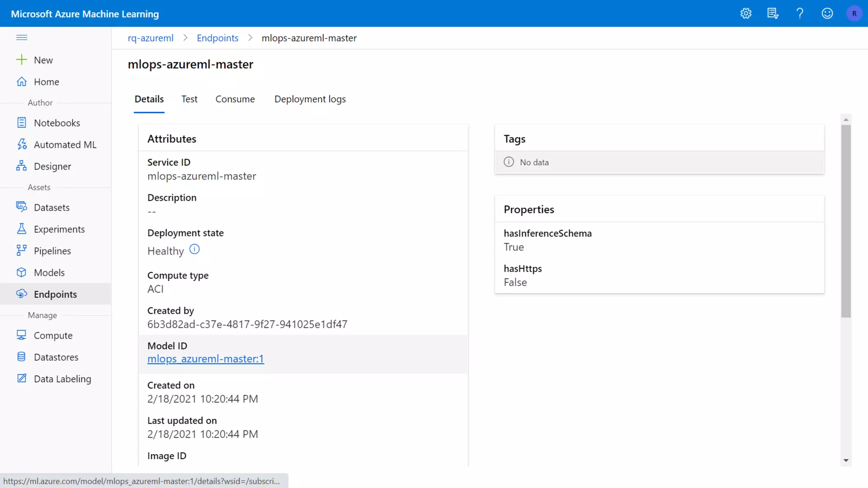The width and height of the screenshot is (868, 488).
Task: Click the Endpoints breadcrumb link
Action: pyautogui.click(x=217, y=38)
